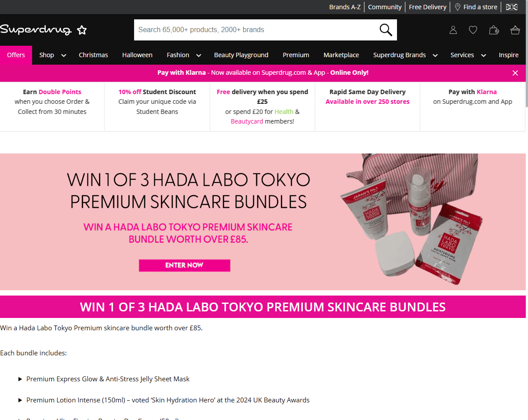The image size is (528, 420).
Task: Click the ENTER NOW button
Action: 184,265
